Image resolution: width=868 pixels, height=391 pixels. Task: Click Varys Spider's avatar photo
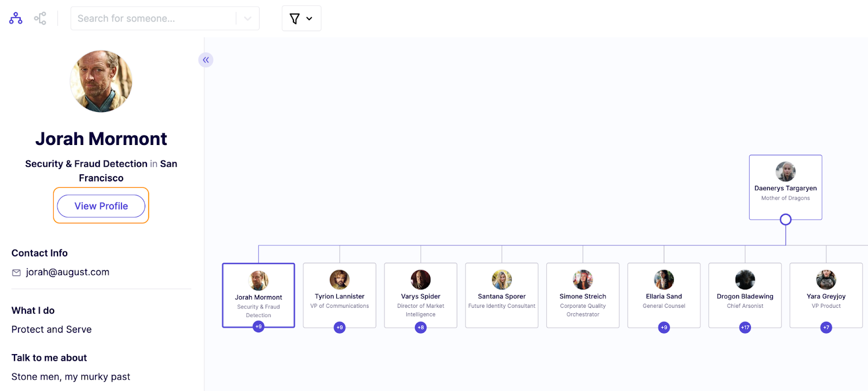pyautogui.click(x=420, y=280)
